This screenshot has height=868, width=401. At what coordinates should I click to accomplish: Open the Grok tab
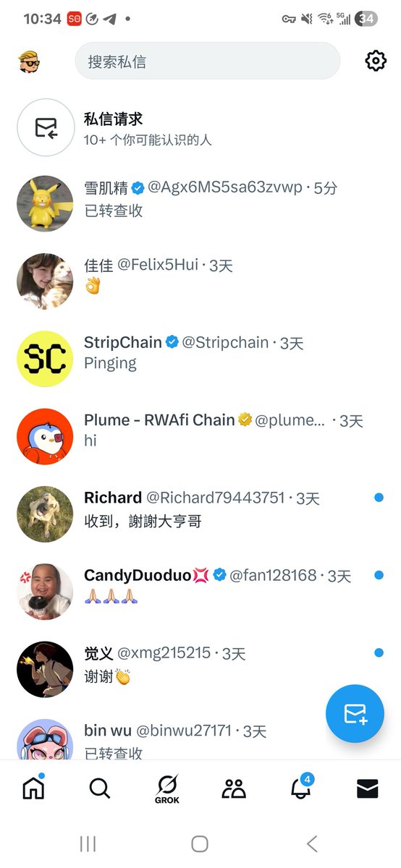click(166, 788)
